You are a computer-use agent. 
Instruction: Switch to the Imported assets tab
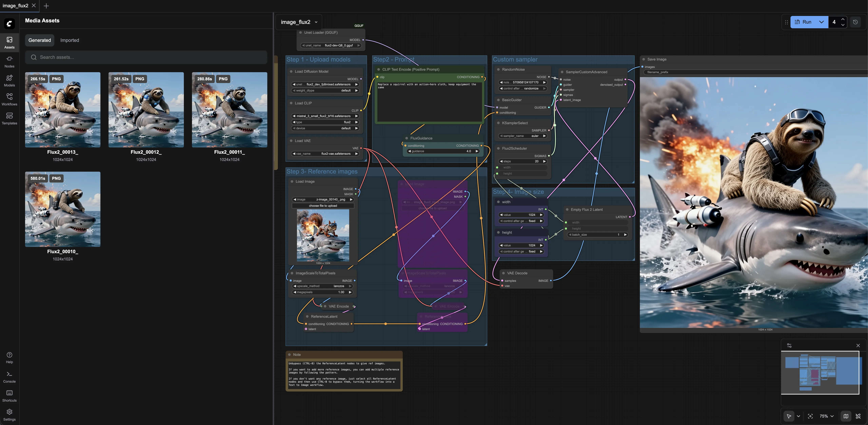(x=69, y=40)
